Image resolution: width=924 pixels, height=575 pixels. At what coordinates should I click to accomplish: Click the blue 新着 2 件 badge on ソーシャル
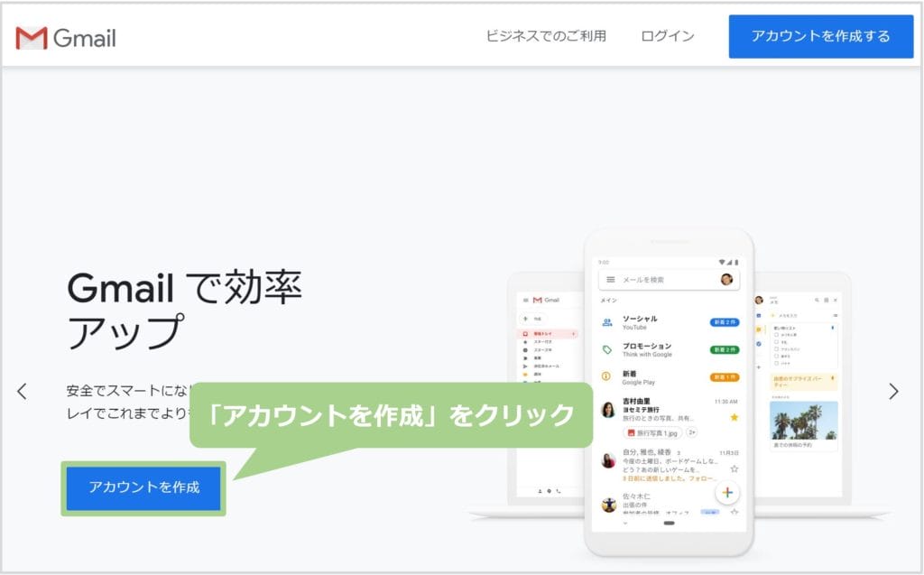click(x=725, y=322)
